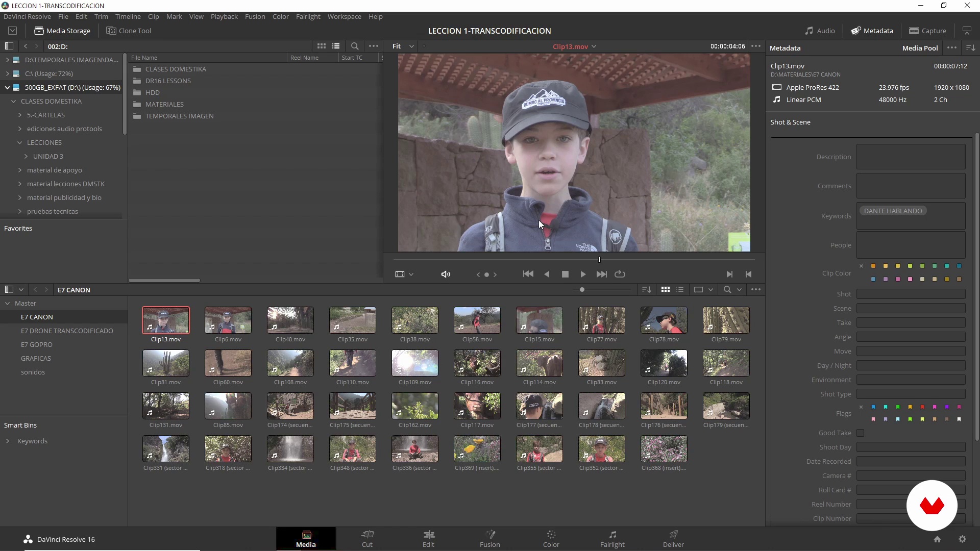Open the Fit zoom dropdown
This screenshot has height=551, width=980.
pos(403,46)
